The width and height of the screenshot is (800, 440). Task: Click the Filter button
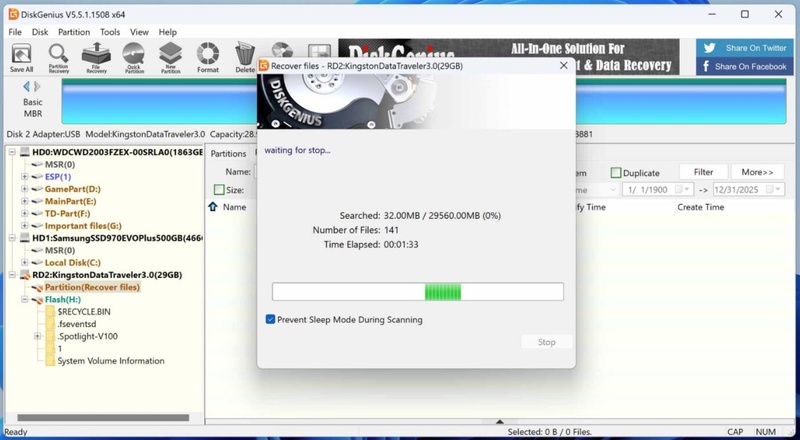pyautogui.click(x=703, y=172)
